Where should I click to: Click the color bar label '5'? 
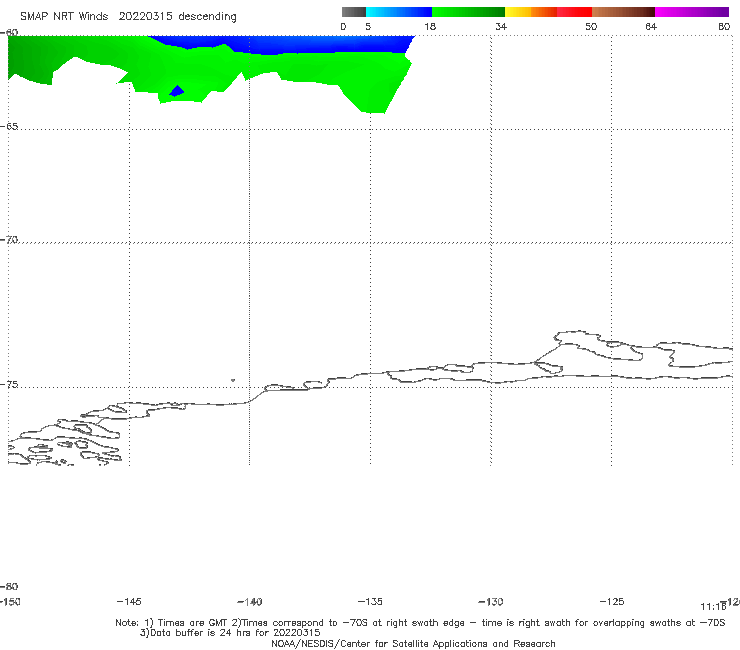point(368,26)
